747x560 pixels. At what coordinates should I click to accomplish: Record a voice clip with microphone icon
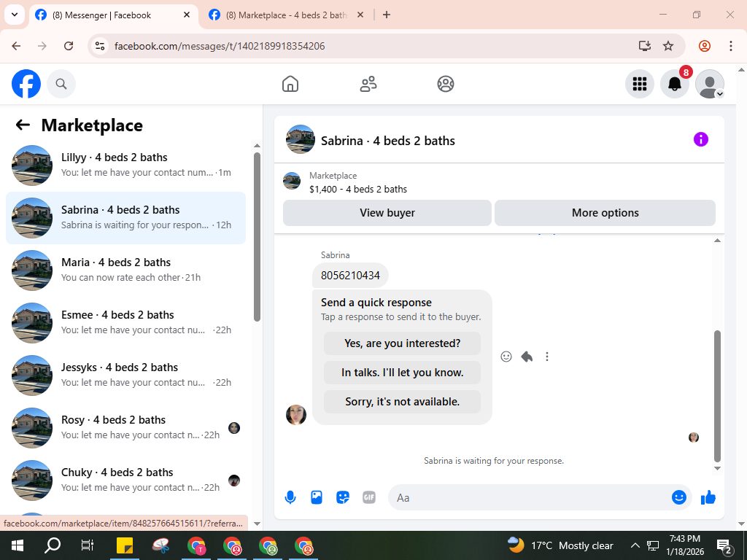click(x=290, y=497)
